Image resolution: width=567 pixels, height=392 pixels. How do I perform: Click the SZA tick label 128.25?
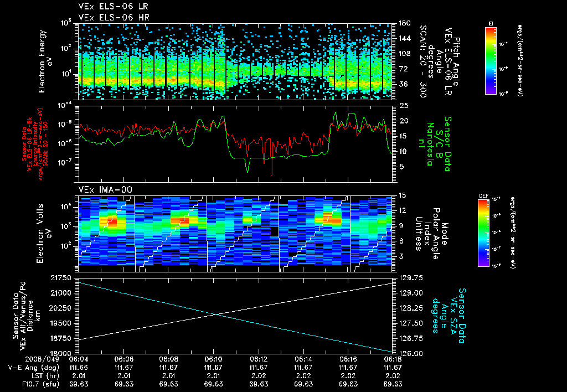[410, 308]
